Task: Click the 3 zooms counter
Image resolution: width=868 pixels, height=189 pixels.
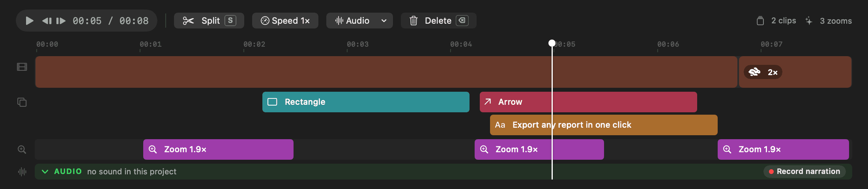Action: [828, 21]
